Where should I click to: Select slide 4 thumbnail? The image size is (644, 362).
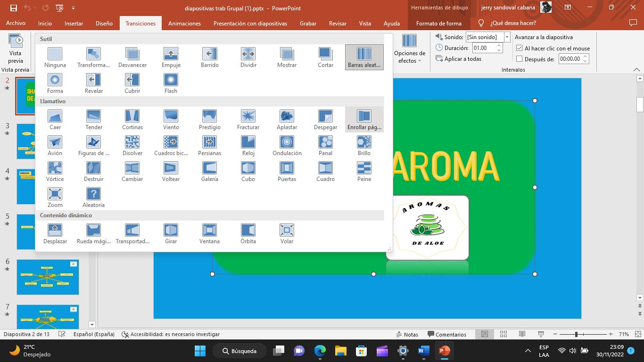pos(48,187)
